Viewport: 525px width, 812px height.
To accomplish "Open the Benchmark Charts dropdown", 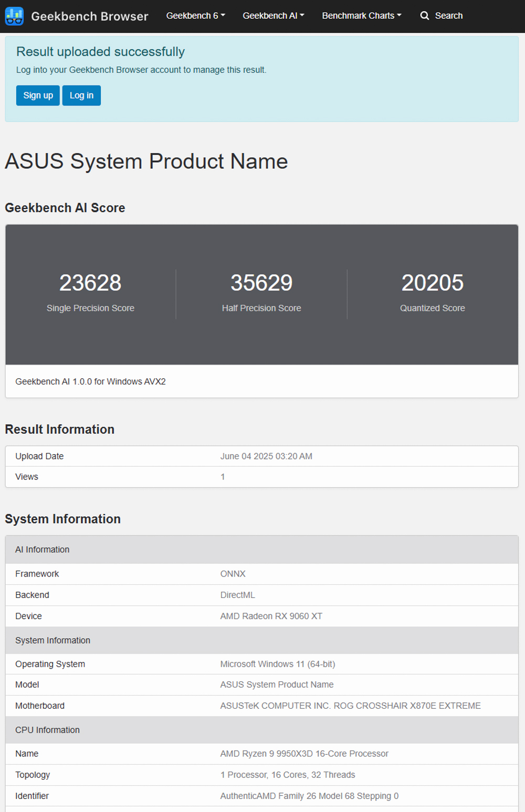I will [x=362, y=16].
